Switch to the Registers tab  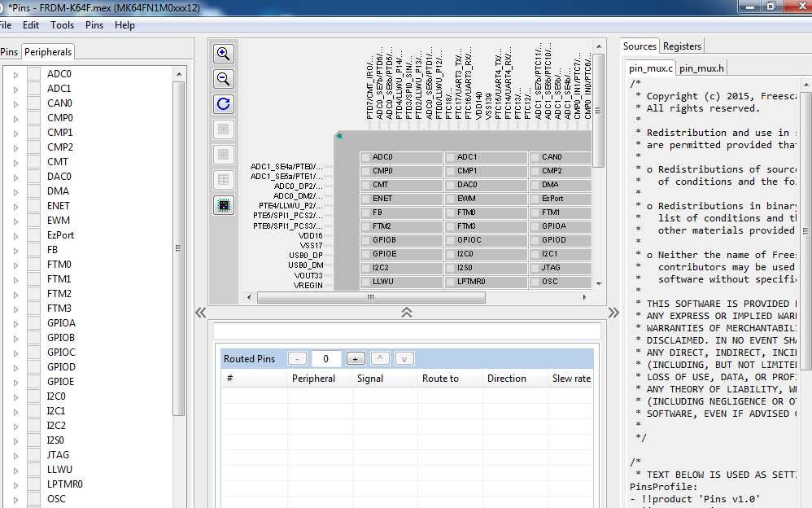(682, 46)
